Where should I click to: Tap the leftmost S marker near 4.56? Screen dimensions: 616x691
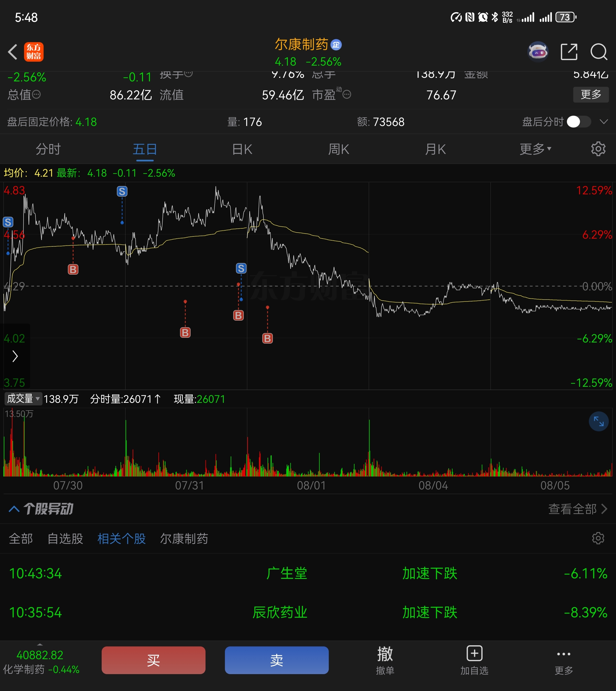(x=8, y=222)
